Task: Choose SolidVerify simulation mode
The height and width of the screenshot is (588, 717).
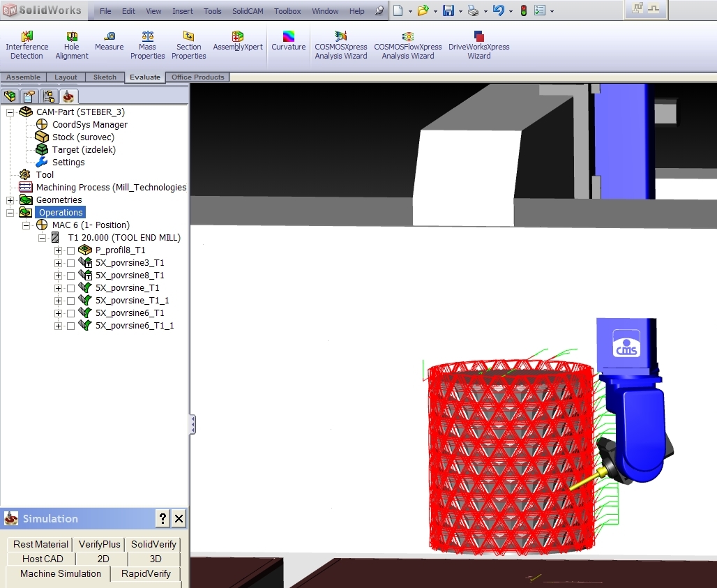Action: click(153, 544)
